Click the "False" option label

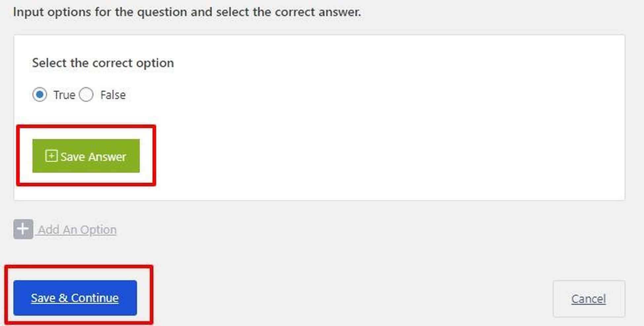113,95
